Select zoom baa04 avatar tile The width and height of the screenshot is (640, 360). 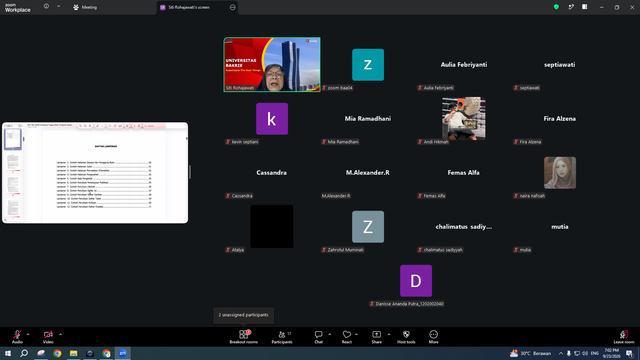pyautogui.click(x=368, y=64)
